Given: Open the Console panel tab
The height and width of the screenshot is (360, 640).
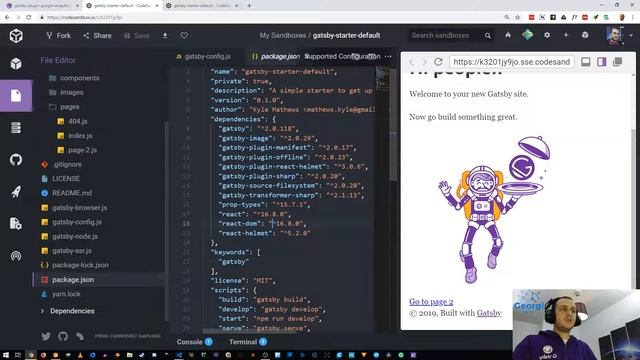Looking at the screenshot, I should tap(195, 342).
